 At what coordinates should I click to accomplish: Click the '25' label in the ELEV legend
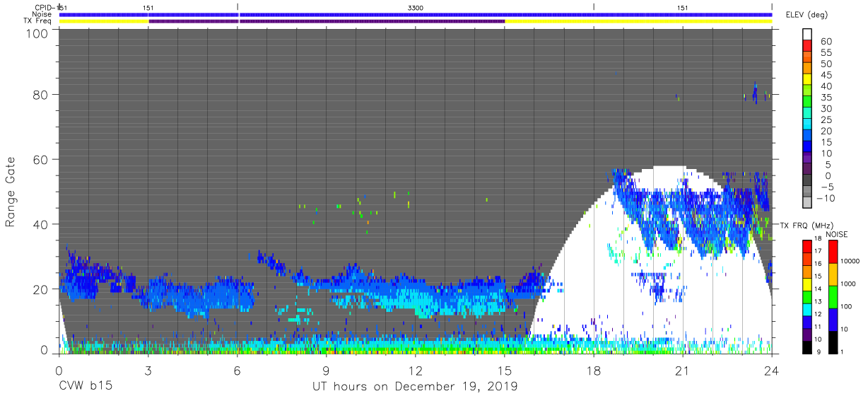(x=825, y=120)
